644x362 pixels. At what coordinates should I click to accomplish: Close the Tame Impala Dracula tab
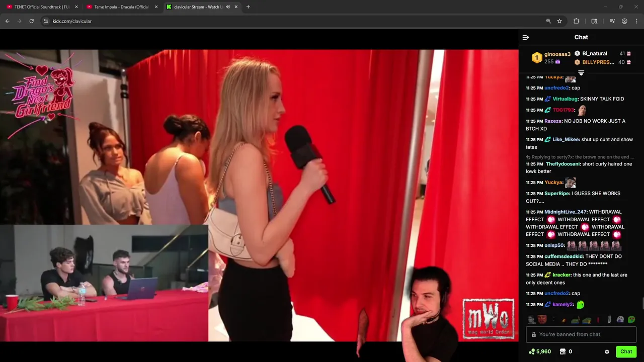coord(156,7)
